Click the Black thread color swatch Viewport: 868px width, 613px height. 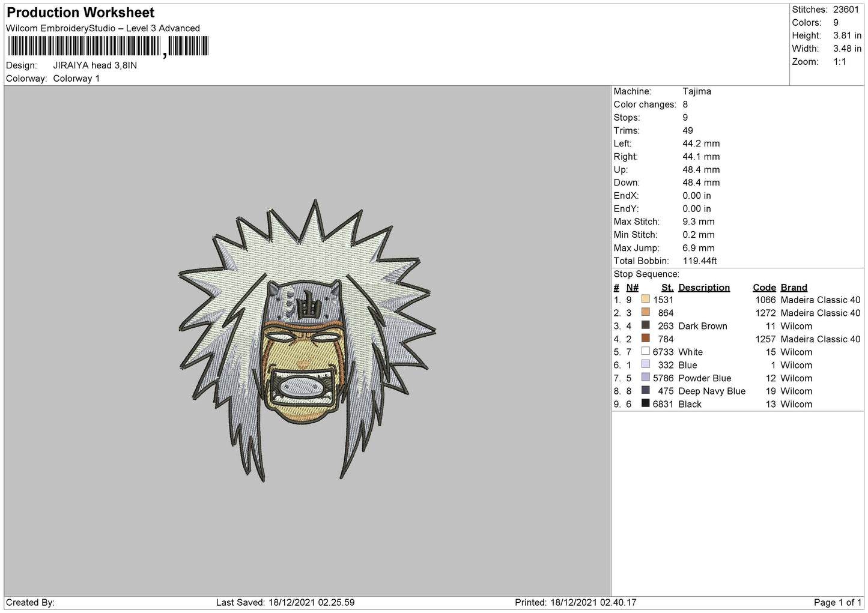(x=646, y=403)
